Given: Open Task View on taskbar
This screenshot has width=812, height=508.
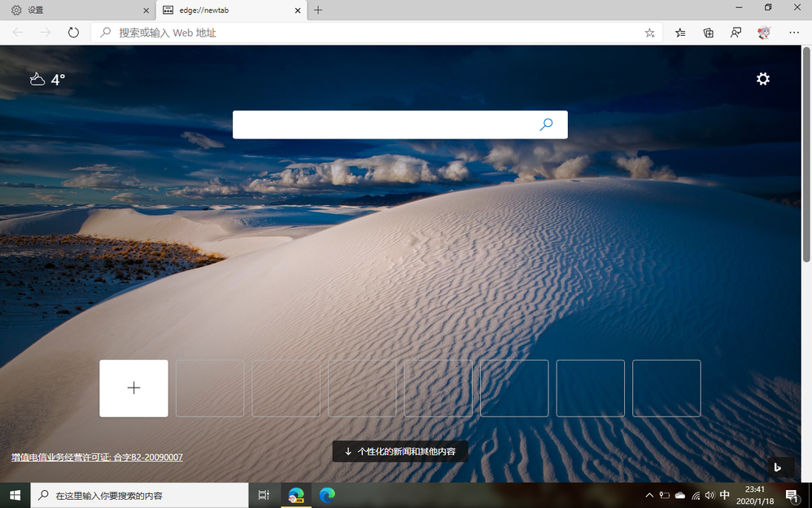Looking at the screenshot, I should click(264, 496).
